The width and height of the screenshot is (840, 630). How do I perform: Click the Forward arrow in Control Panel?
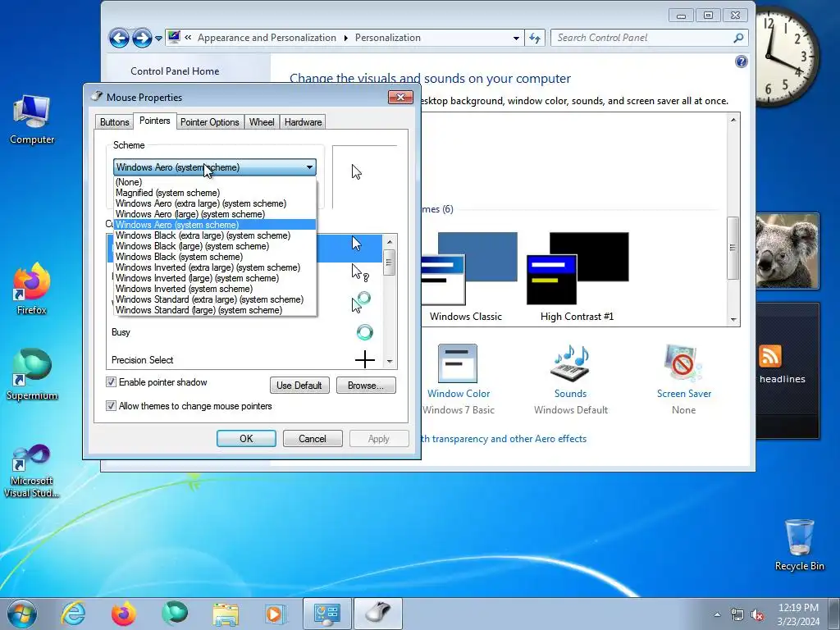141,38
